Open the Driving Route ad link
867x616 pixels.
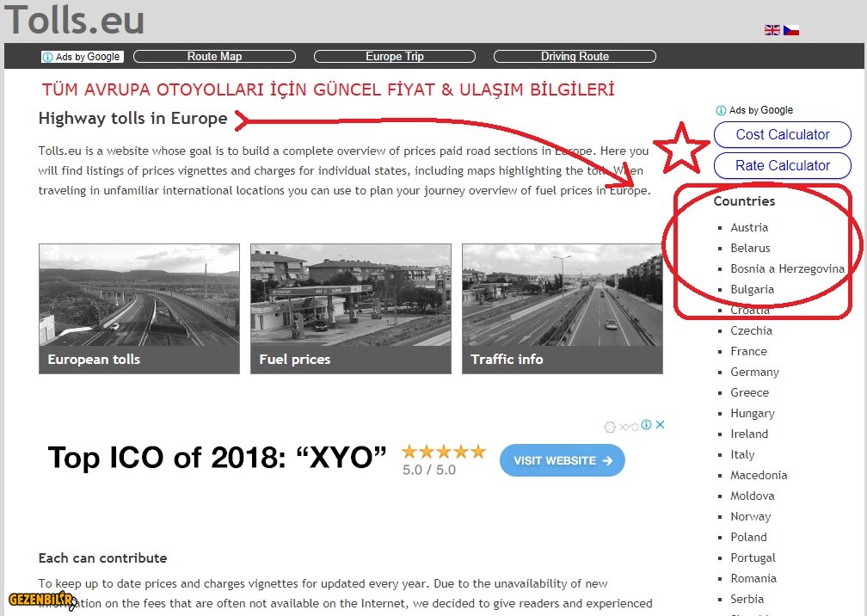click(575, 57)
